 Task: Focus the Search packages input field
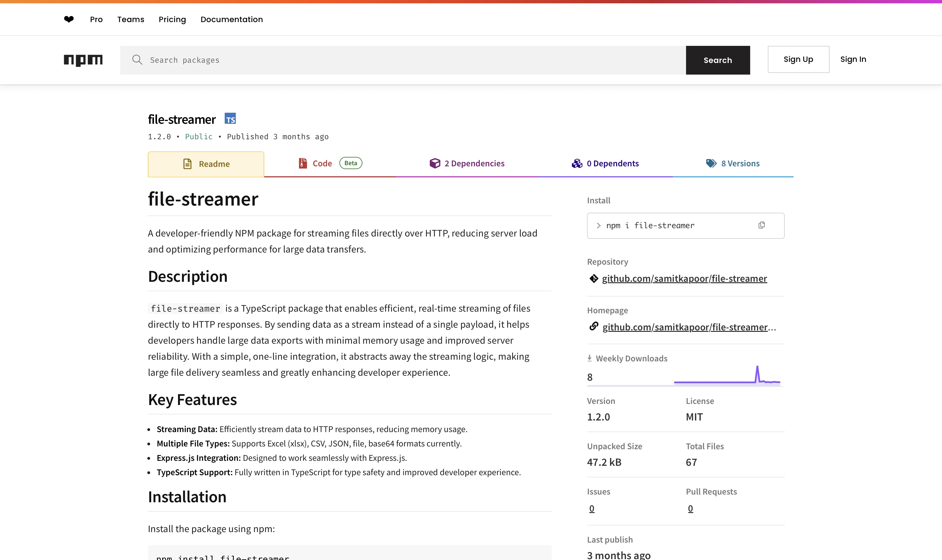(x=412, y=60)
